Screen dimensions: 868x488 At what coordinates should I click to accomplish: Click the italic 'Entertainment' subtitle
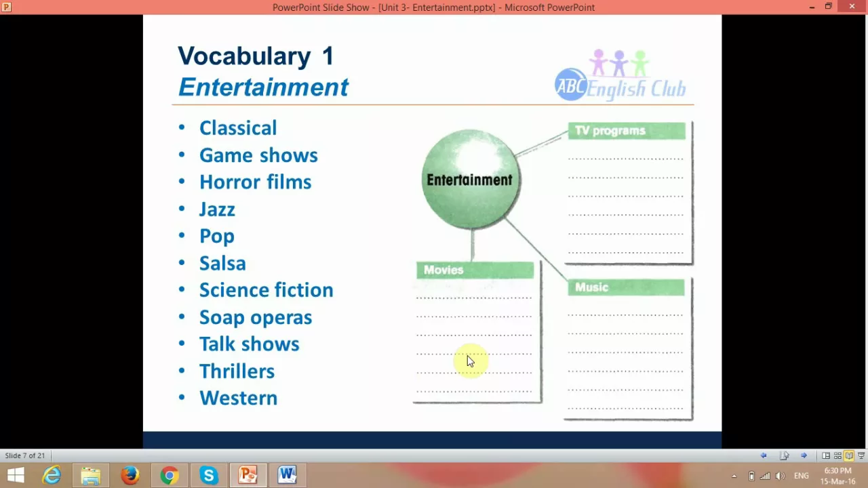pyautogui.click(x=263, y=87)
